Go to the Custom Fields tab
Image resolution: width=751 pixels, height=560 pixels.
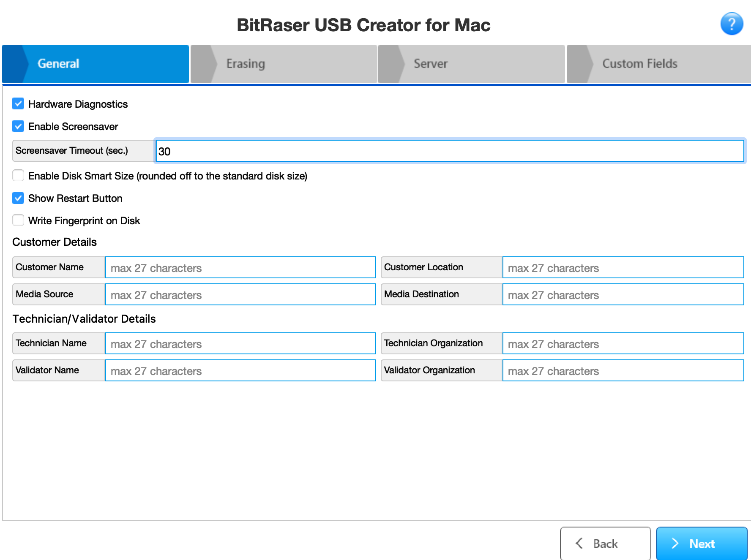658,64
